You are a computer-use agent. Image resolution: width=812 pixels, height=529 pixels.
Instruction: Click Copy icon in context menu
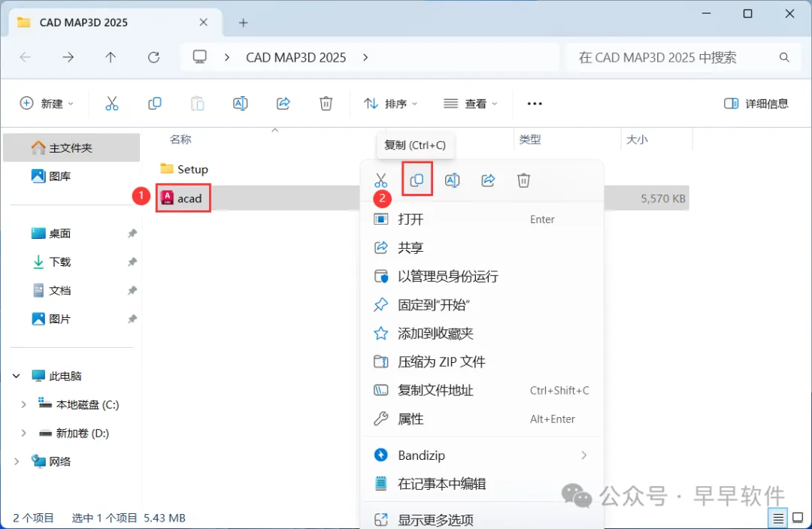[417, 180]
